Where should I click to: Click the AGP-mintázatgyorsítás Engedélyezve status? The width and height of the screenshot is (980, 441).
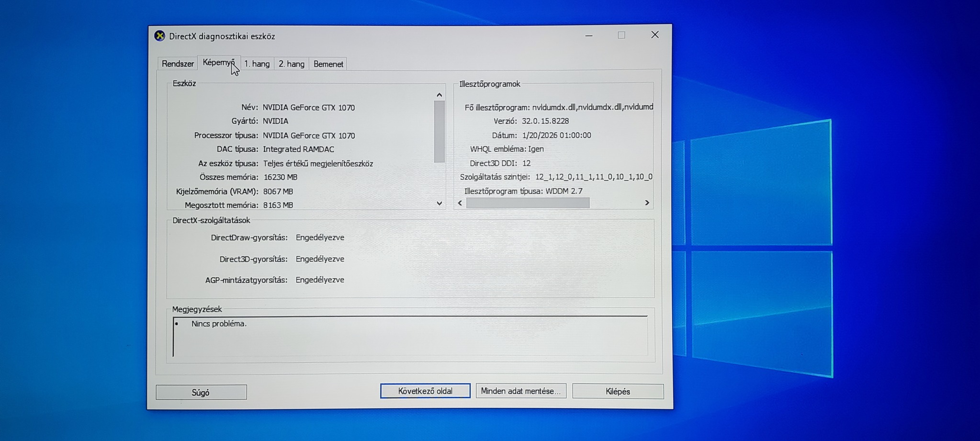[320, 280]
